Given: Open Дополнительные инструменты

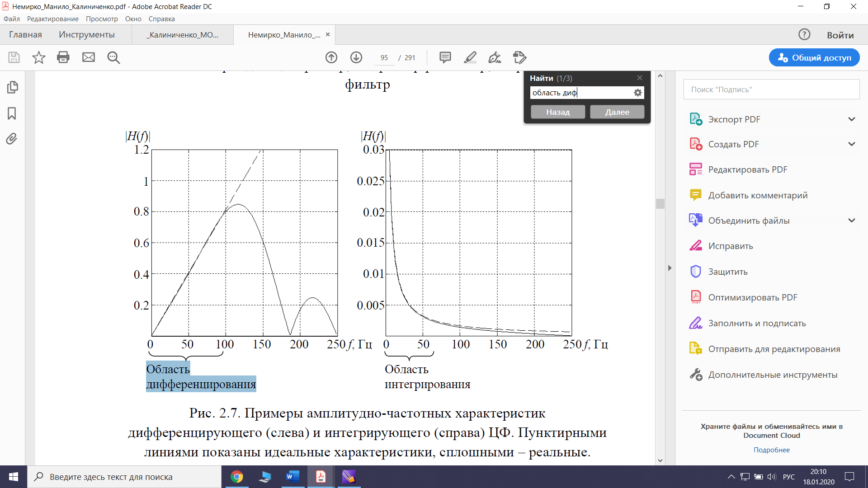Looking at the screenshot, I should pos(764,375).
